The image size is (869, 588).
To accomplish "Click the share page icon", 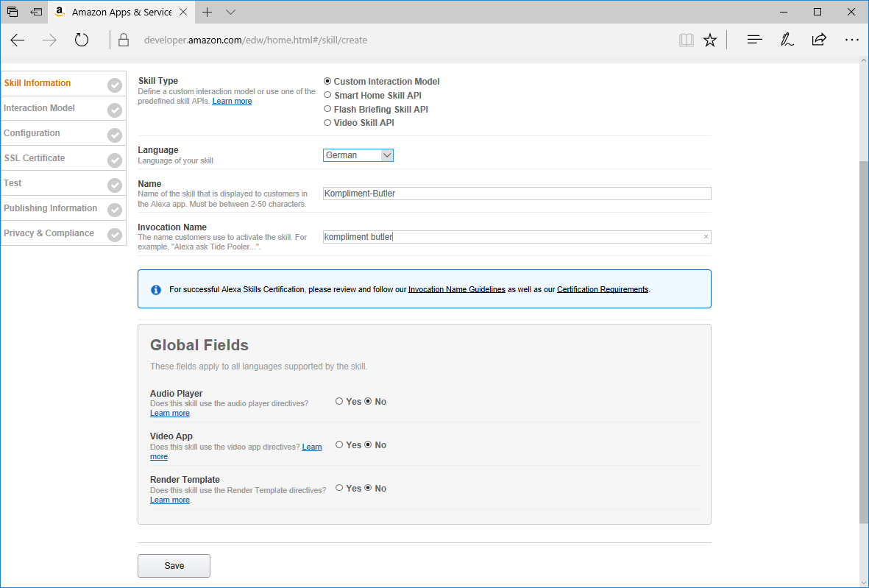I will (819, 40).
